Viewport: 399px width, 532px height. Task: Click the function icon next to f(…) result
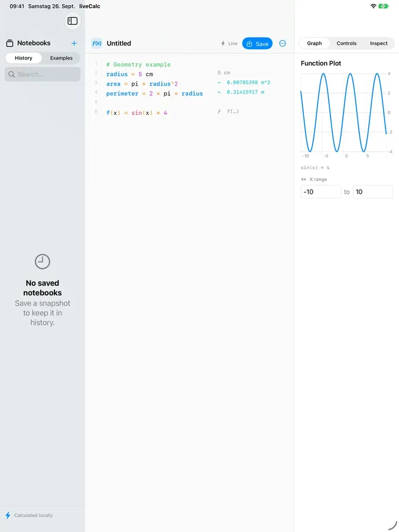219,111
